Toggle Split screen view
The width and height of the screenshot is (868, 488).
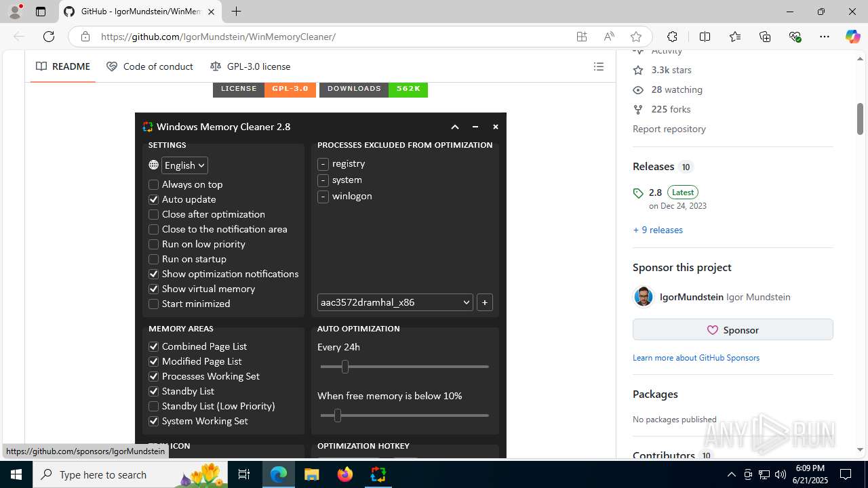[705, 37]
